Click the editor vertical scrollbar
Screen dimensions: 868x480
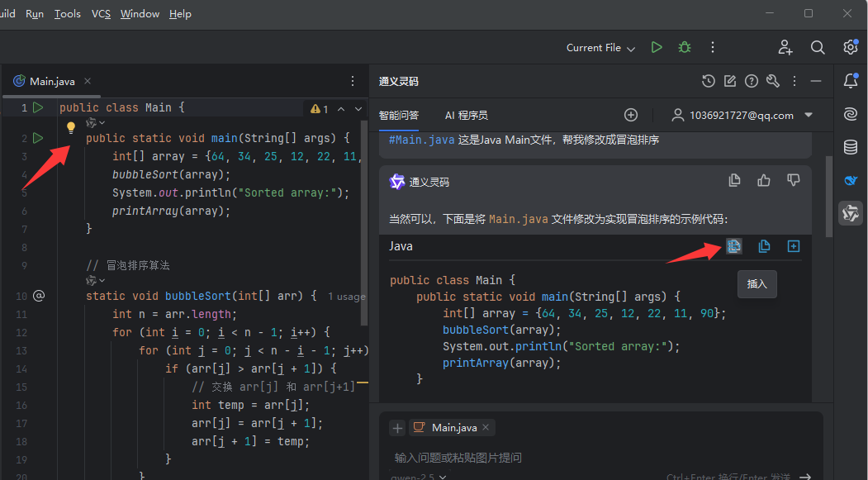tap(364, 221)
